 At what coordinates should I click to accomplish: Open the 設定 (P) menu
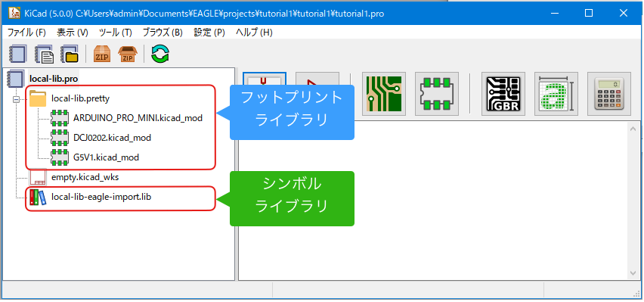[x=209, y=33]
